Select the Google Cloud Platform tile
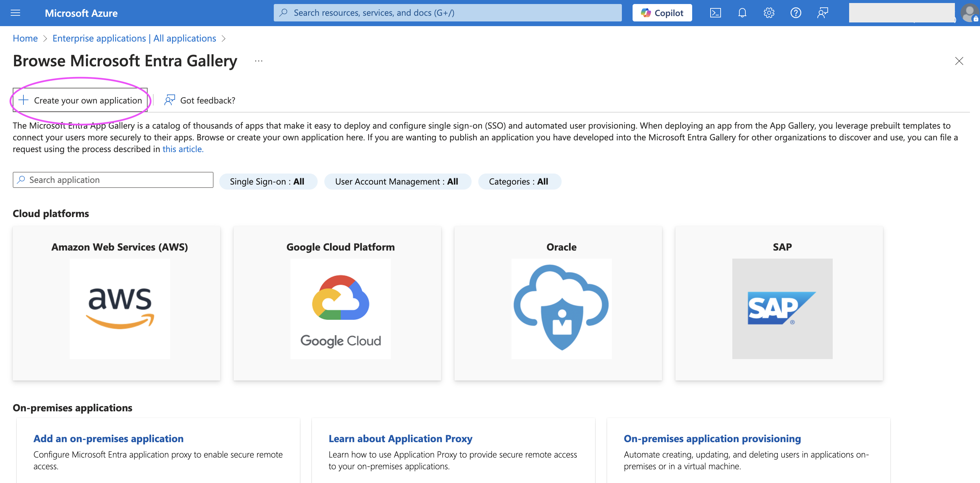Screen dimensions: 980x483 point(337,303)
